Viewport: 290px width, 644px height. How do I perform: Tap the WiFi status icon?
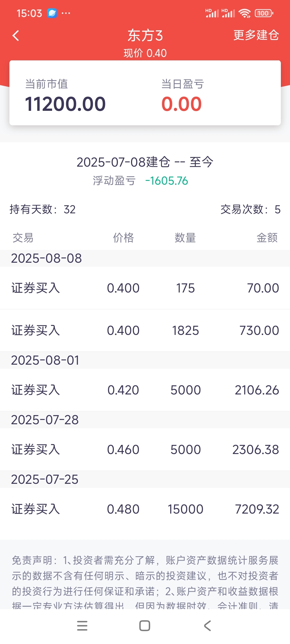[x=245, y=13]
